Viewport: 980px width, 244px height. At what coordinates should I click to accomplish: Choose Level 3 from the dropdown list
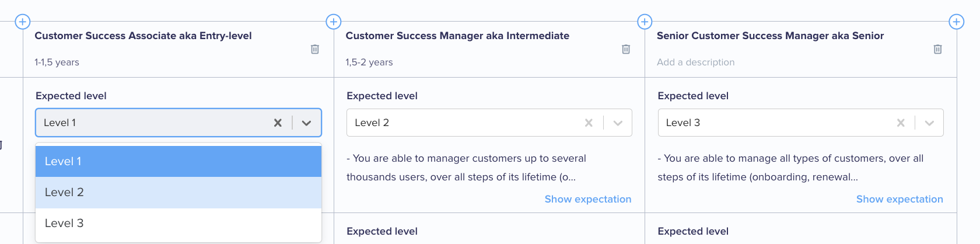pyautogui.click(x=178, y=223)
